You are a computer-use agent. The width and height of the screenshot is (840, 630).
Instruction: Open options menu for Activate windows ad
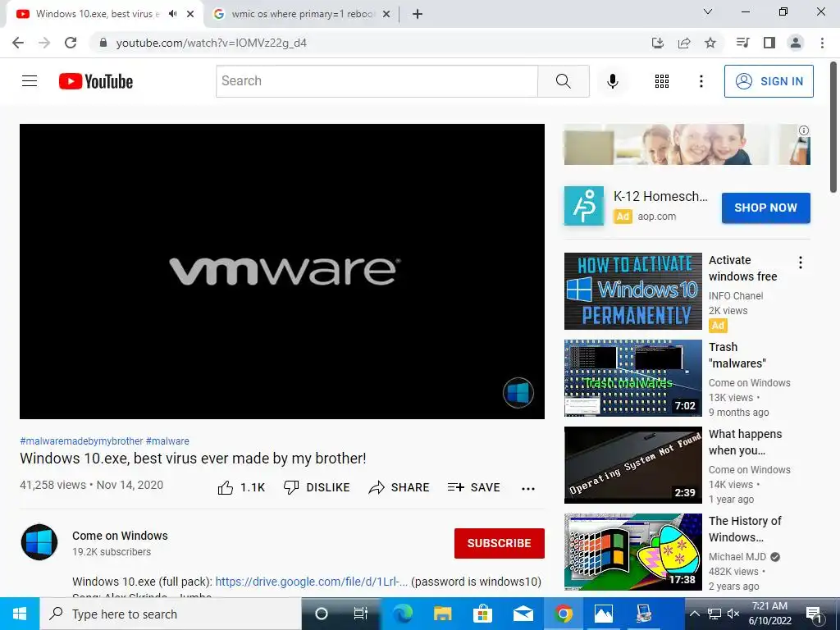[x=801, y=262]
